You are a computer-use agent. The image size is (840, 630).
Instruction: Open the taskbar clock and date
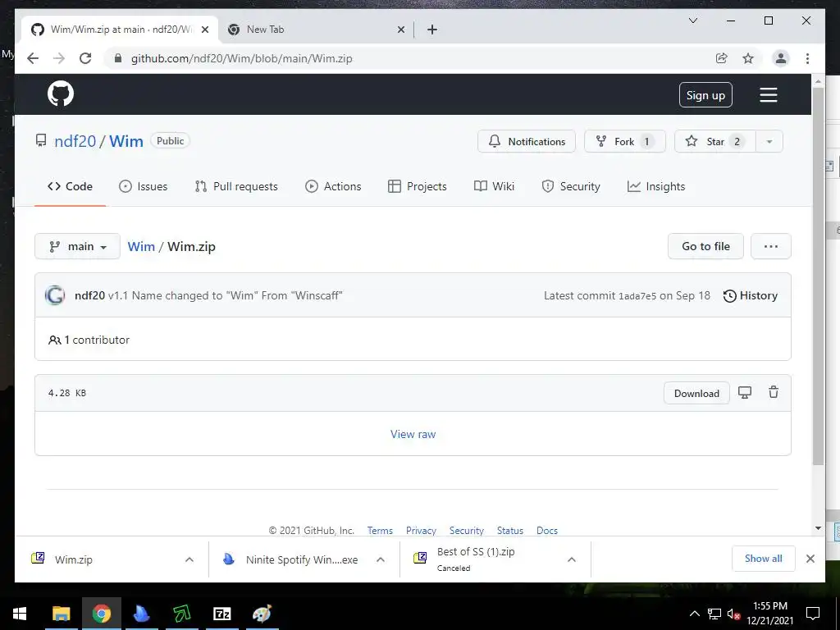pyautogui.click(x=769, y=614)
